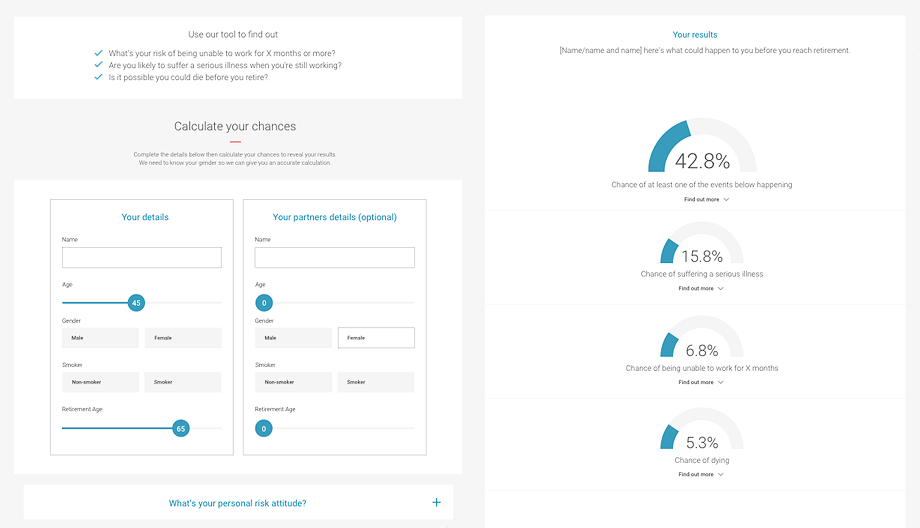This screenshot has width=920, height=528.
Task: Choose Smoker for your partner
Action: [376, 382]
